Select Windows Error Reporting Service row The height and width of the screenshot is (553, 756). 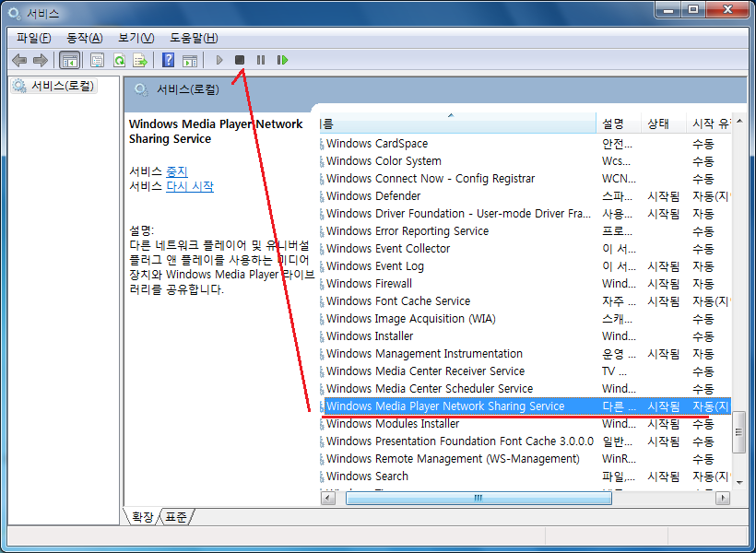526,231
